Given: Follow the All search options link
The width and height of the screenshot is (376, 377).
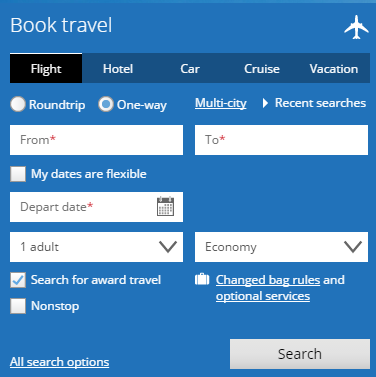Looking at the screenshot, I should 59,362.
